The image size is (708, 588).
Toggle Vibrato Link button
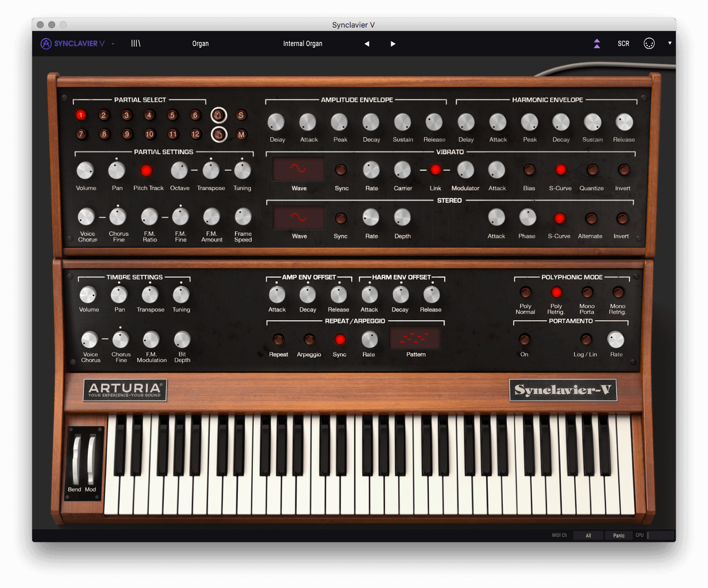tap(436, 170)
